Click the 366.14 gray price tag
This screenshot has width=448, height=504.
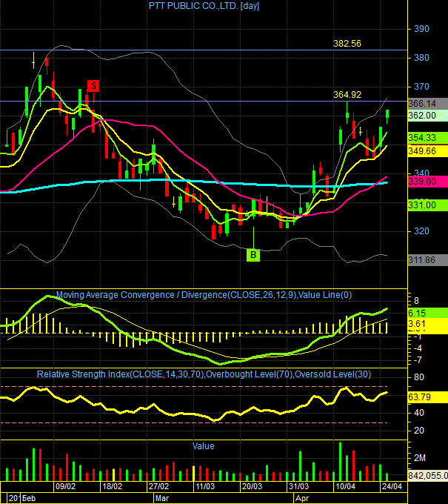[428, 104]
